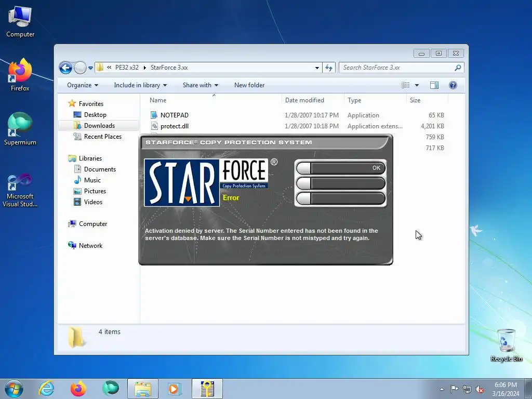
Task: Select Network in the navigation pane
Action: click(90, 246)
